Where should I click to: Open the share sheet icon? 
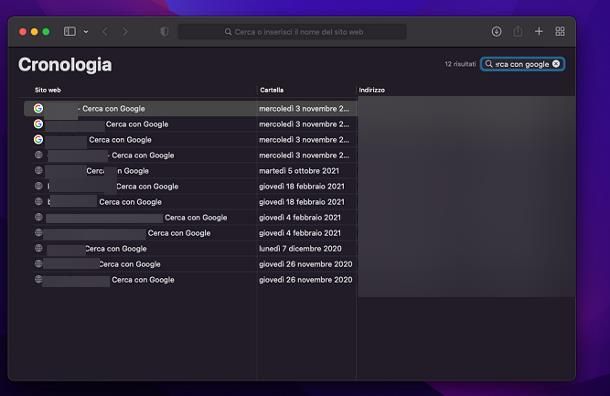tap(517, 32)
